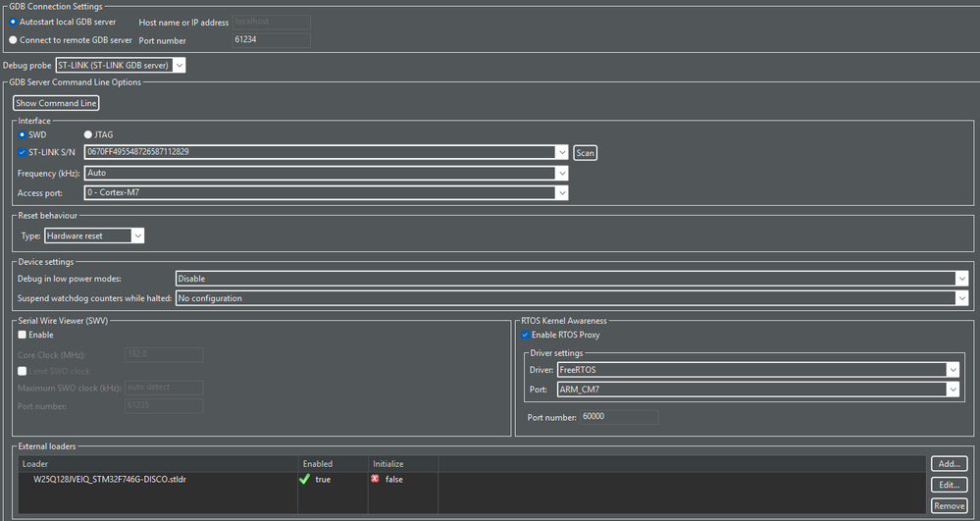Click the 'false' Initialize cell value

393,480
